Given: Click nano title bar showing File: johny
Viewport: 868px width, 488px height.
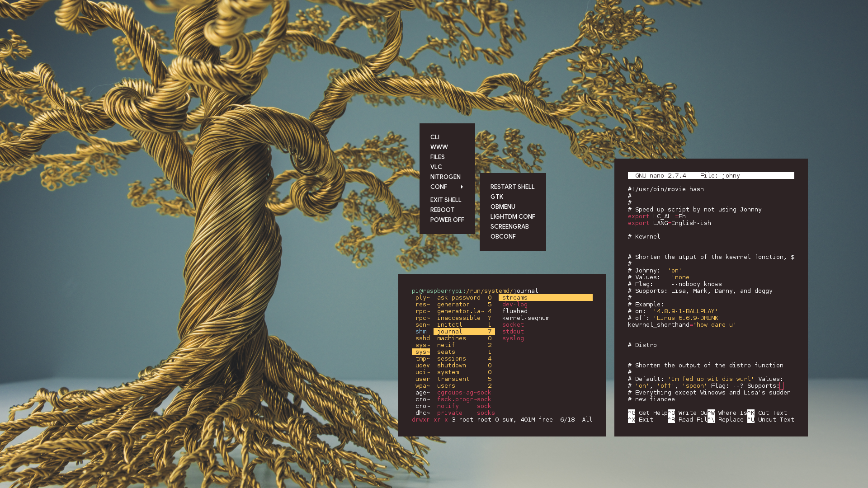Looking at the screenshot, I should click(711, 175).
